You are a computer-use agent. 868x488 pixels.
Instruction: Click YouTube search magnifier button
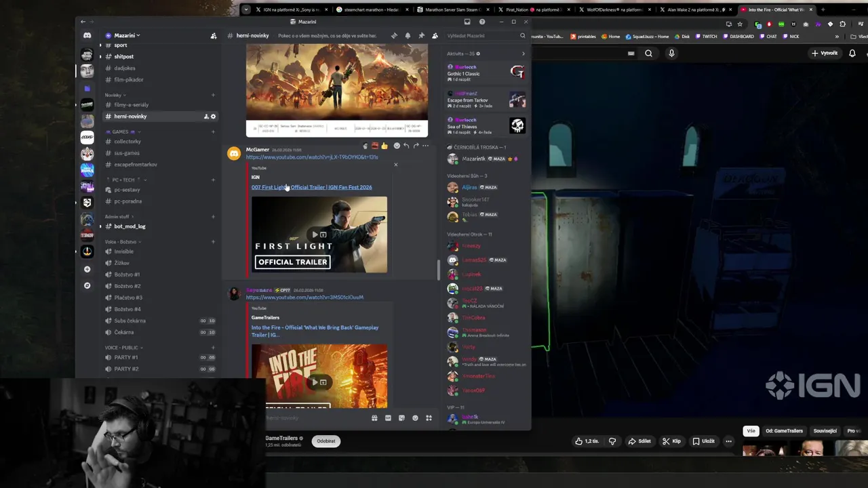[648, 54]
